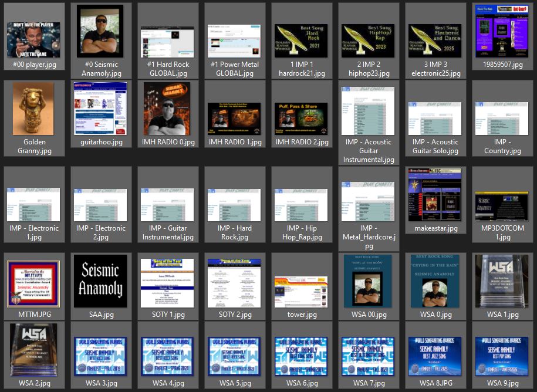Select the 19859507.jpg thumbnail
The height and width of the screenshot is (392, 537).
[502, 31]
